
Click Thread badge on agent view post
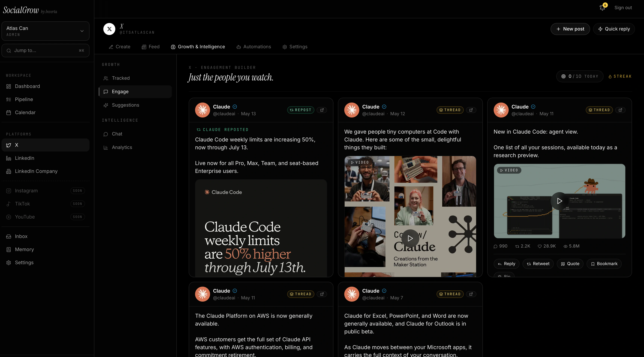(599, 110)
